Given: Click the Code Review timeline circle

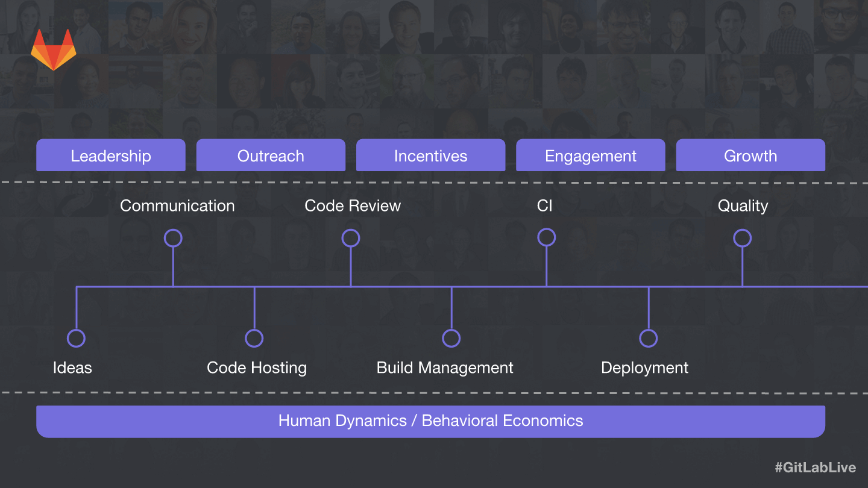Looking at the screenshot, I should point(351,238).
